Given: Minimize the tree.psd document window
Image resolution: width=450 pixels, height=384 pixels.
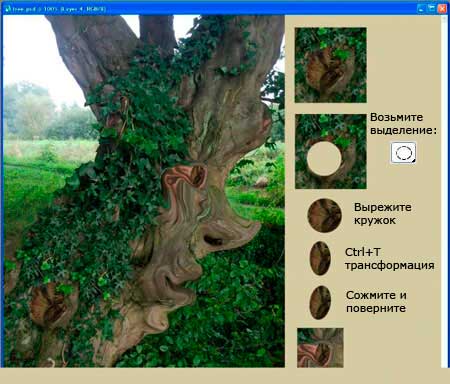Looking at the screenshot, I should pyautogui.click(x=421, y=9).
